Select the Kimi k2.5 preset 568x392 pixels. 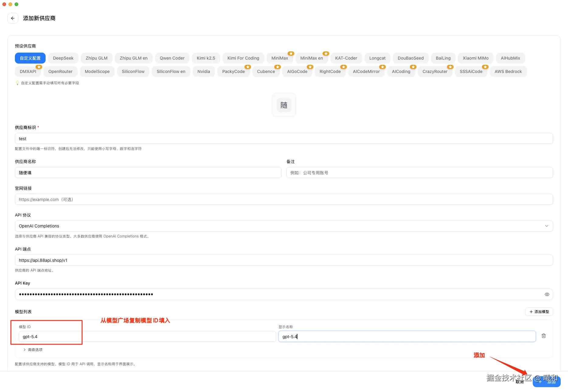click(206, 58)
